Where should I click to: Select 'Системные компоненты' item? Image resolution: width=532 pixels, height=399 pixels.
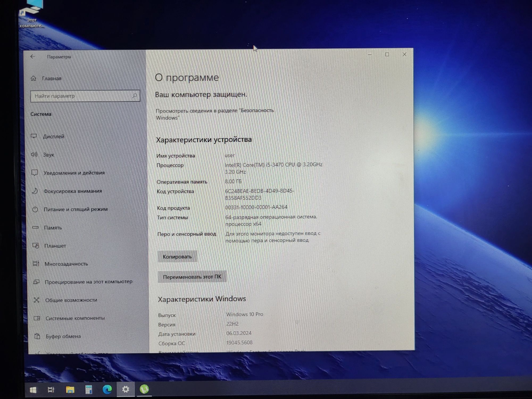75,318
